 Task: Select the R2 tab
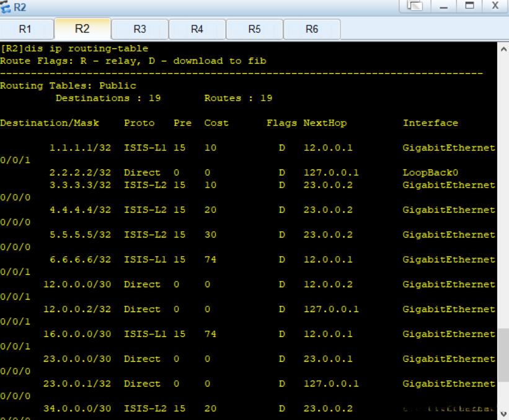pos(82,29)
